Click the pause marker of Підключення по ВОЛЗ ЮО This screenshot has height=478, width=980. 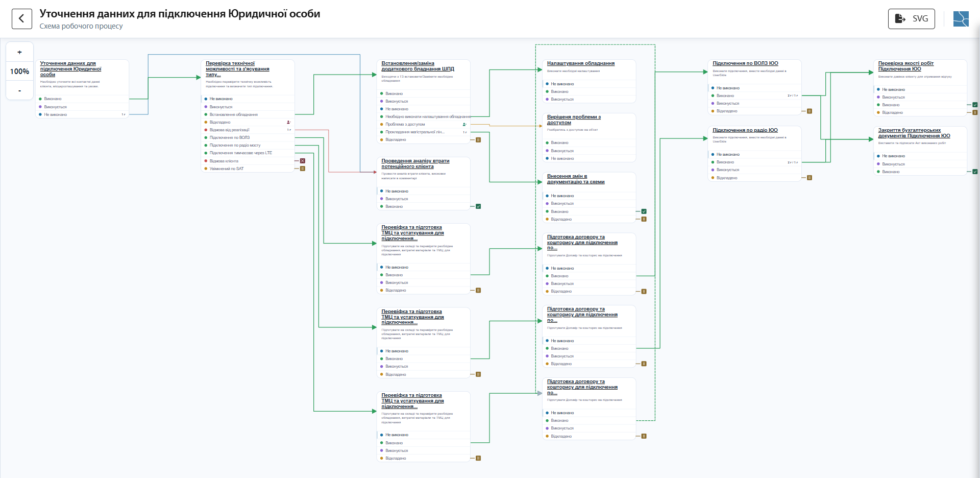[810, 111]
